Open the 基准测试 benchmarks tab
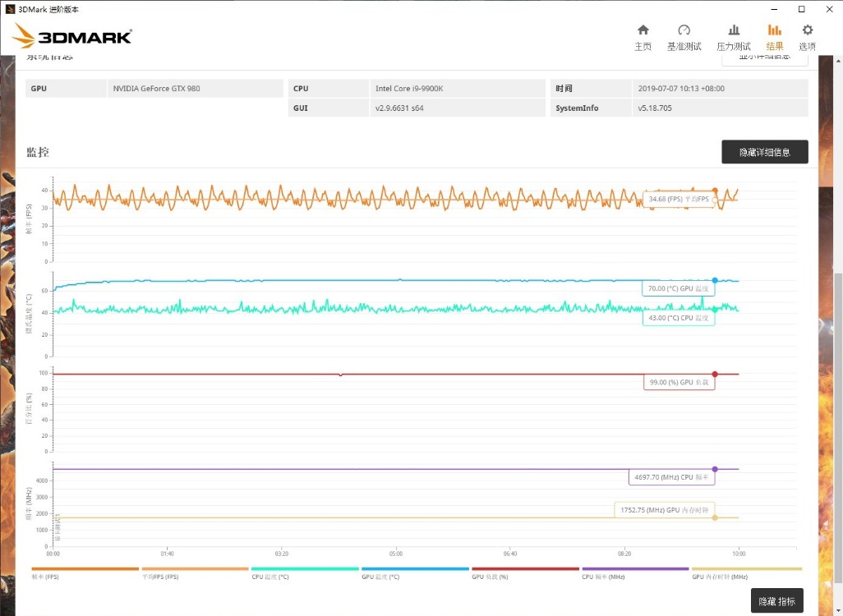The image size is (843, 616). [684, 38]
